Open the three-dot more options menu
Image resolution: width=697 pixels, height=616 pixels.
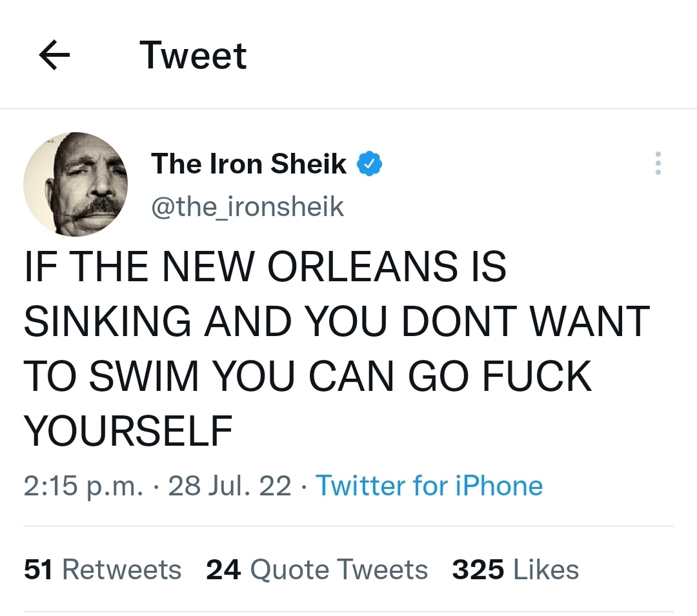(x=658, y=164)
